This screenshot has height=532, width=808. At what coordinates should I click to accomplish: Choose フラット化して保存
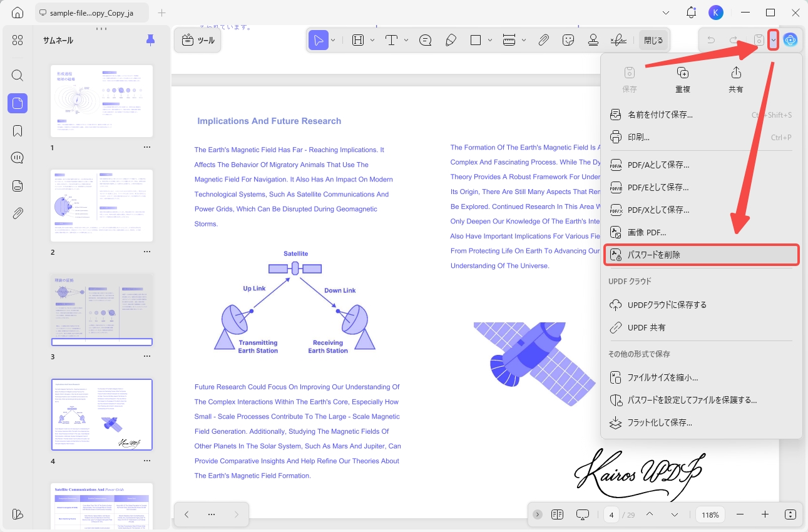tap(702, 422)
